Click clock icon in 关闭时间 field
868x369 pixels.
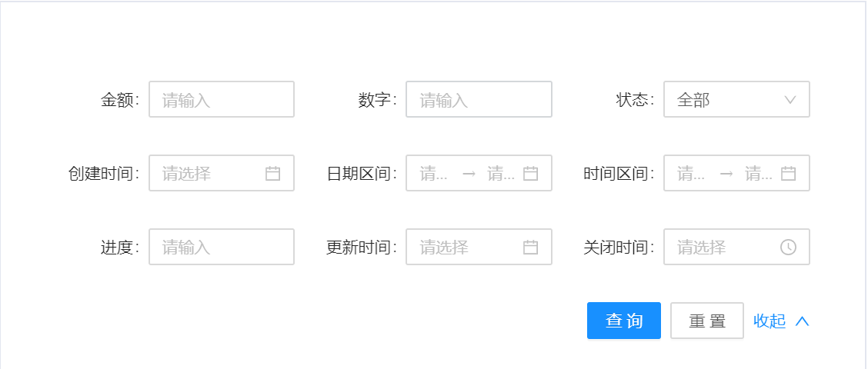[788, 247]
